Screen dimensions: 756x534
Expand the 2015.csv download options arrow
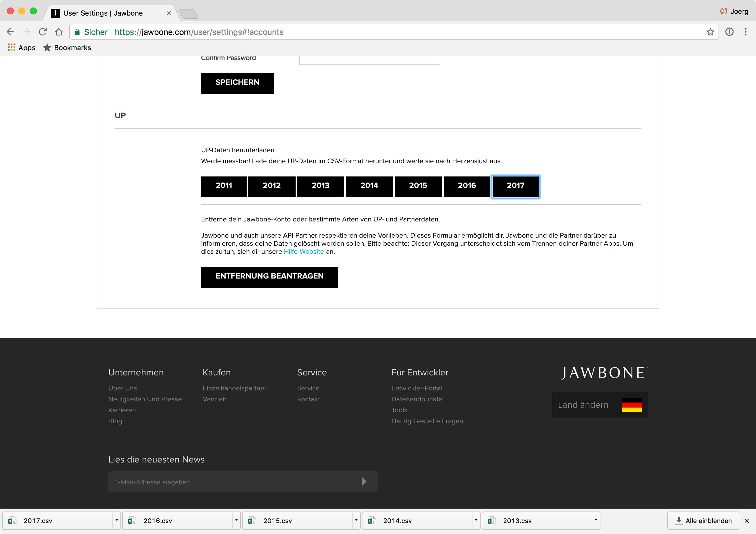pyautogui.click(x=356, y=520)
